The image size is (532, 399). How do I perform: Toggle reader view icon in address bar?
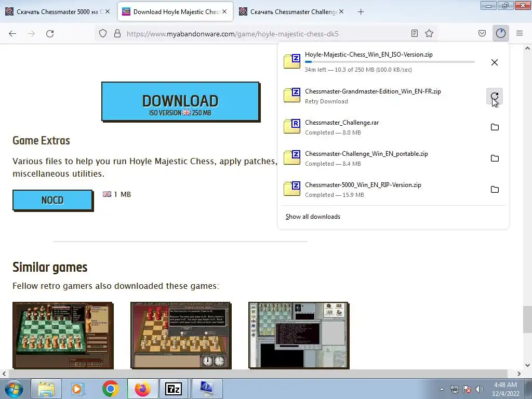point(414,33)
